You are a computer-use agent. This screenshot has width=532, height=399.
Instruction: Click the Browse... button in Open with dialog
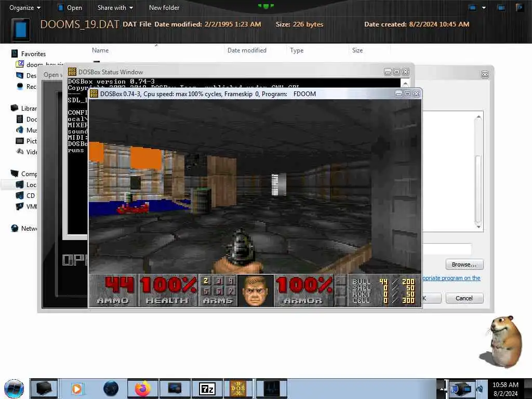[464, 264]
